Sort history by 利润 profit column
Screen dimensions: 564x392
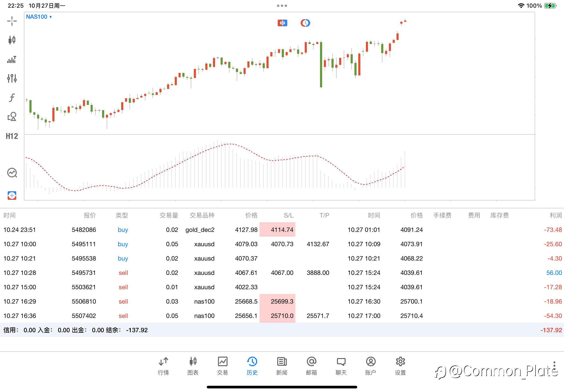(555, 215)
